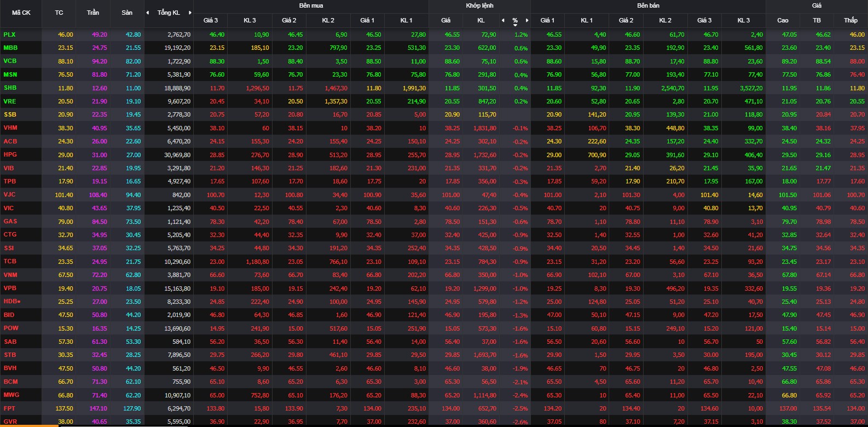Click the Thấp low price header

pos(850,20)
